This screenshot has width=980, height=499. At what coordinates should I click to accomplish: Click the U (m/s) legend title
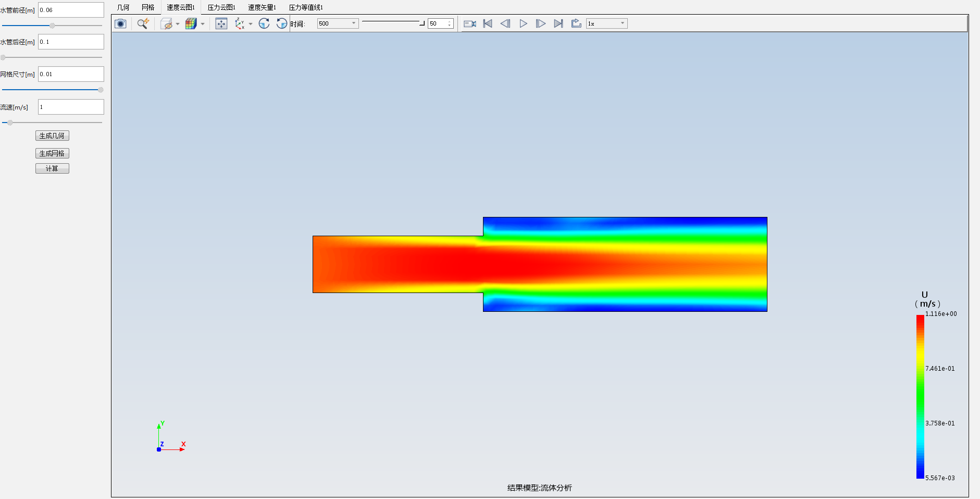[927, 299]
